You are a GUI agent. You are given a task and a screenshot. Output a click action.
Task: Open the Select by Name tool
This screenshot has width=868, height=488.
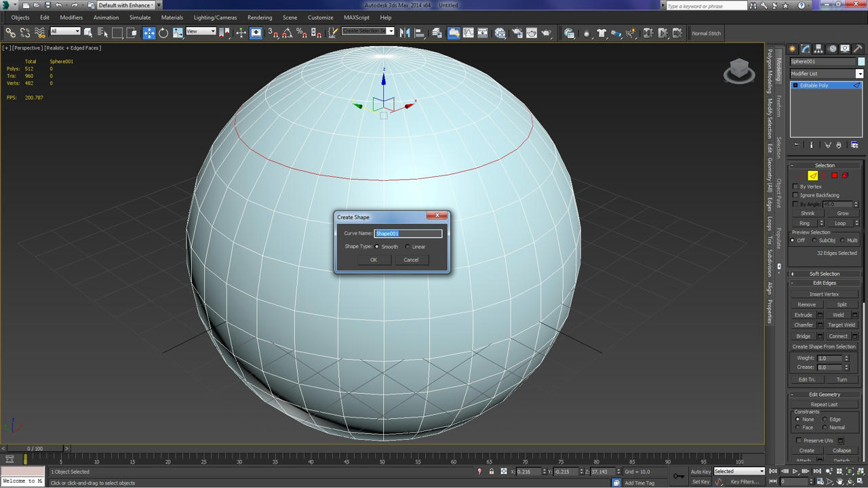click(x=102, y=33)
